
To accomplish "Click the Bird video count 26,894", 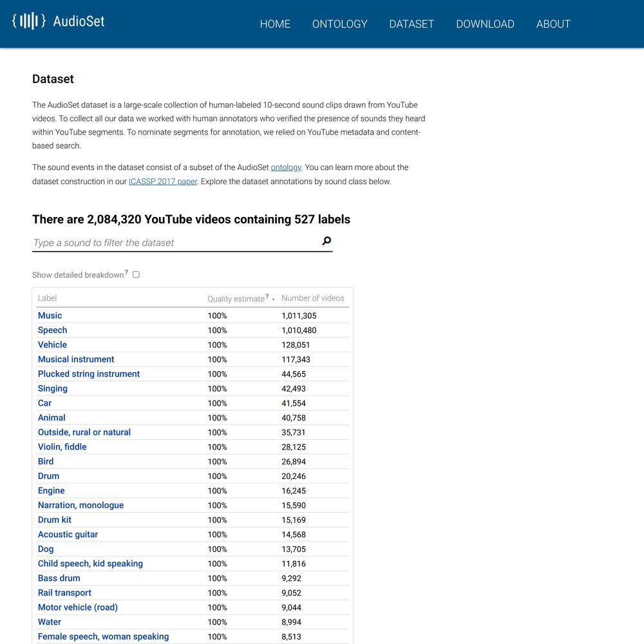I will (x=294, y=462).
